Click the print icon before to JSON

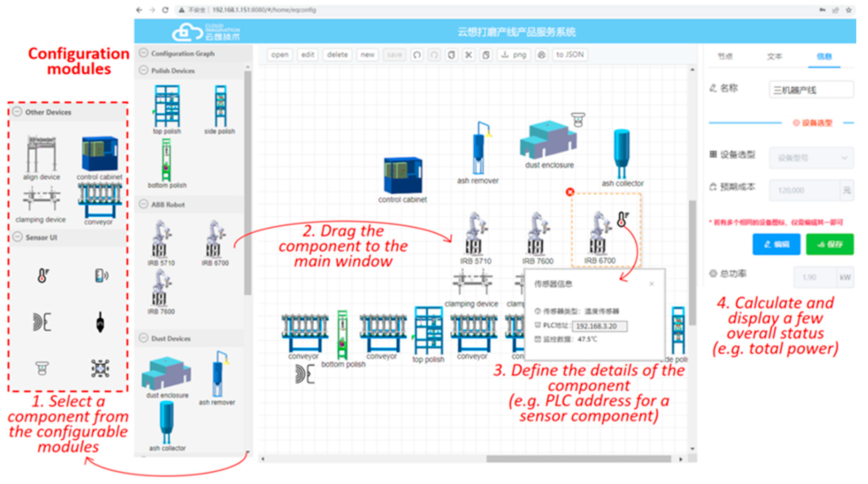[x=541, y=55]
